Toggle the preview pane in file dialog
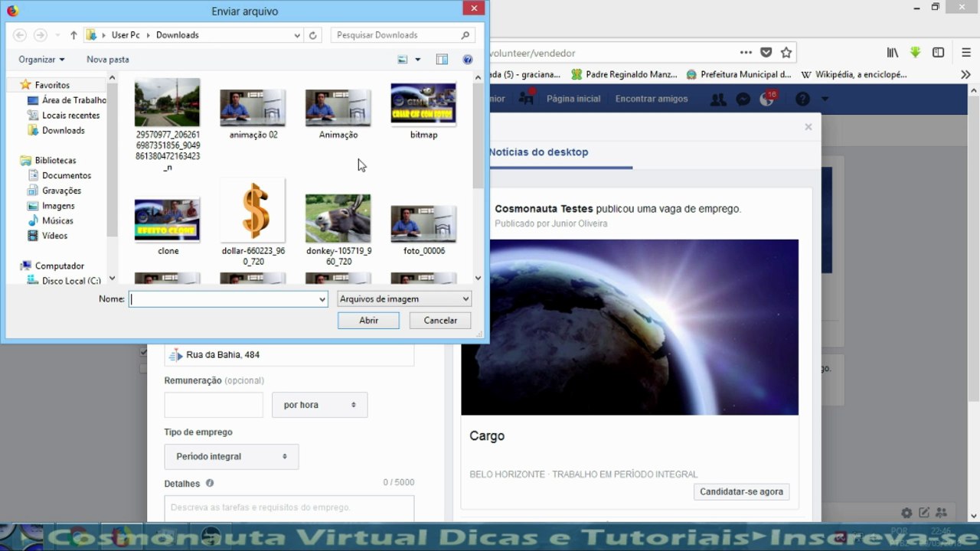Viewport: 980px width, 551px height. 442,60
